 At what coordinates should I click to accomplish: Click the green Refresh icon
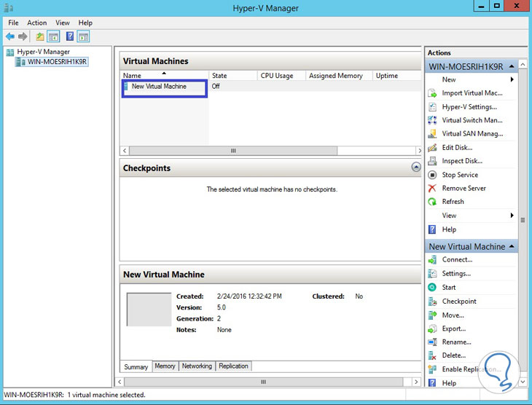432,202
